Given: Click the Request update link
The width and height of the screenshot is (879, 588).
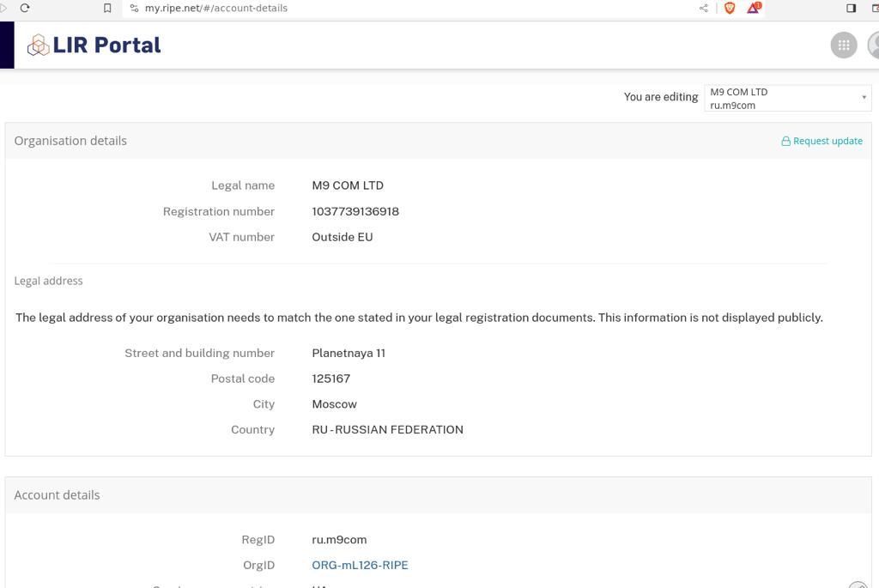Looking at the screenshot, I should [x=821, y=141].
